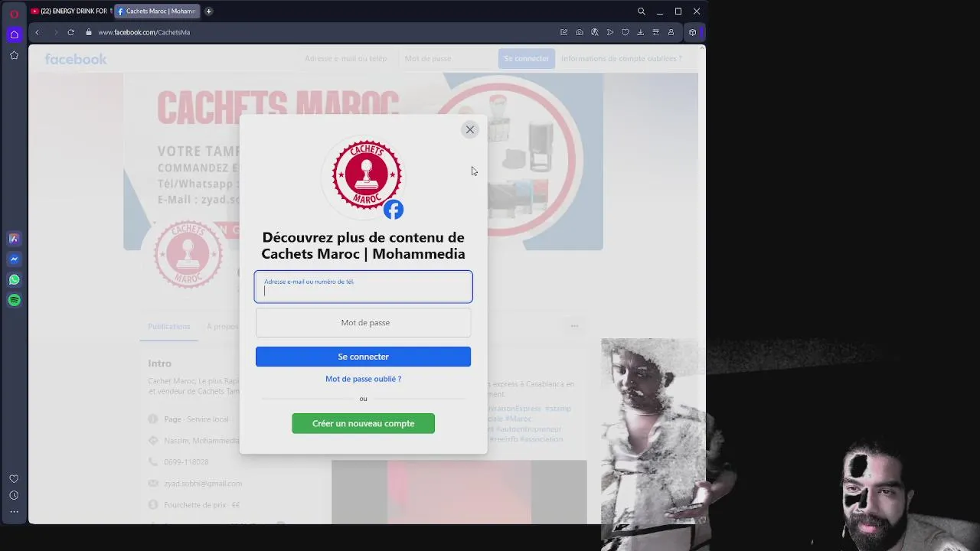This screenshot has width=980, height=551.
Task: Open the sidebar heart pinboards icon
Action: coord(14,479)
